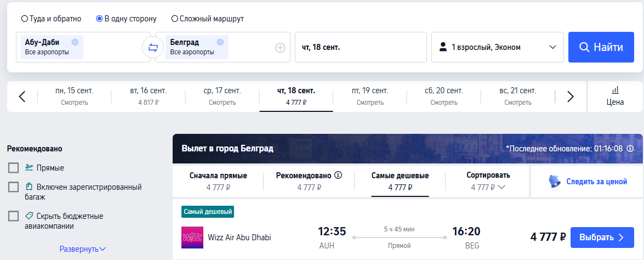Switch to Сначала прямые tab
Image resolution: width=644 pixels, height=260 pixels.
click(x=218, y=181)
